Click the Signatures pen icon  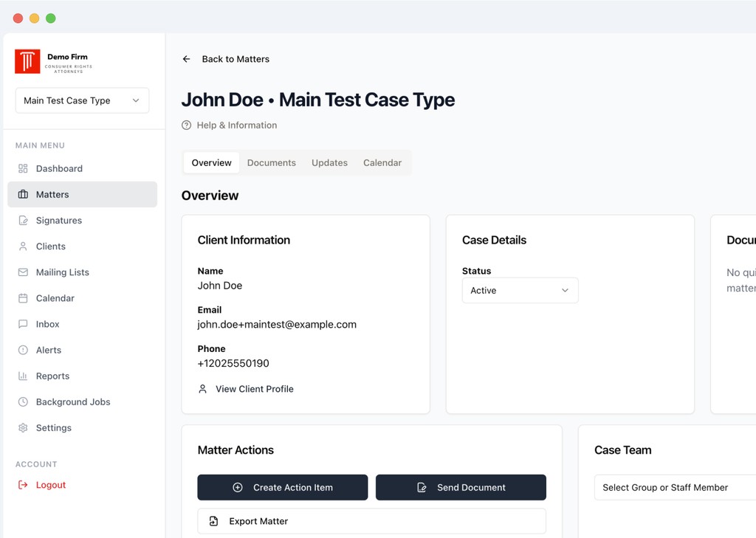click(23, 221)
